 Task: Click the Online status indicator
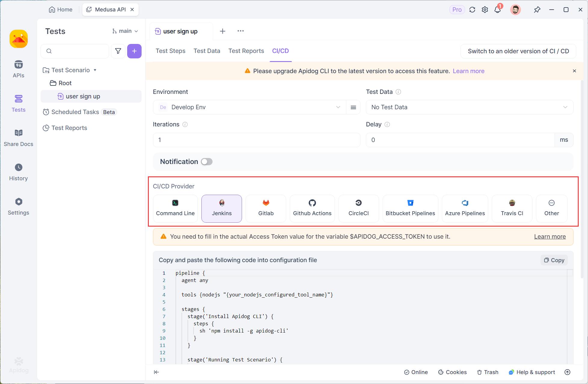[x=416, y=372]
